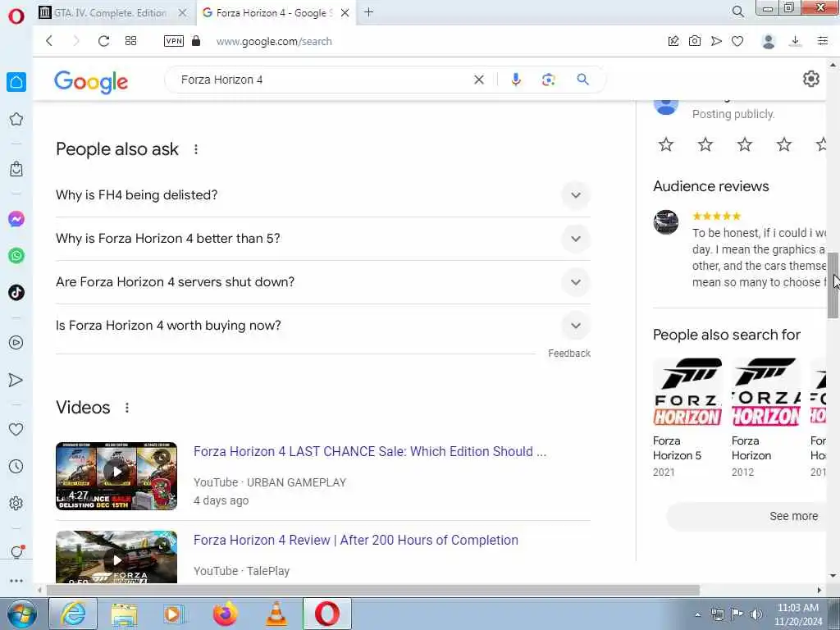Play the Review video thumbnail
Viewport: 840px width, 630px height.
point(116,557)
